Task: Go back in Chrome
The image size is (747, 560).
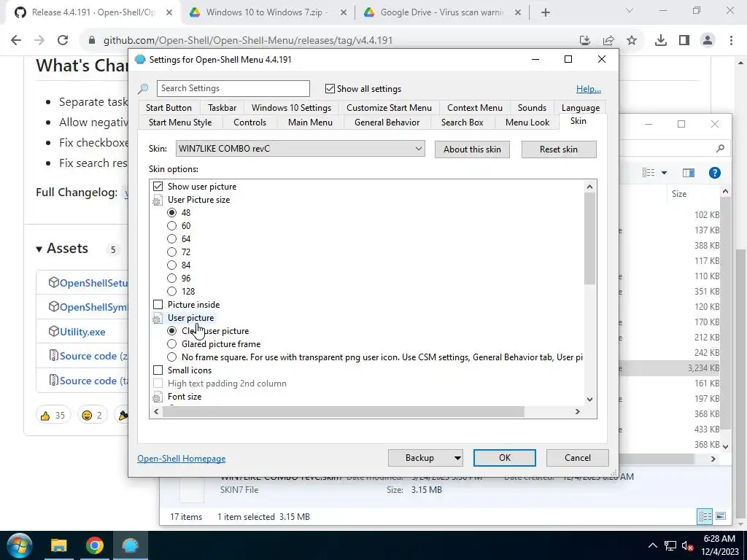Action: tap(16, 41)
